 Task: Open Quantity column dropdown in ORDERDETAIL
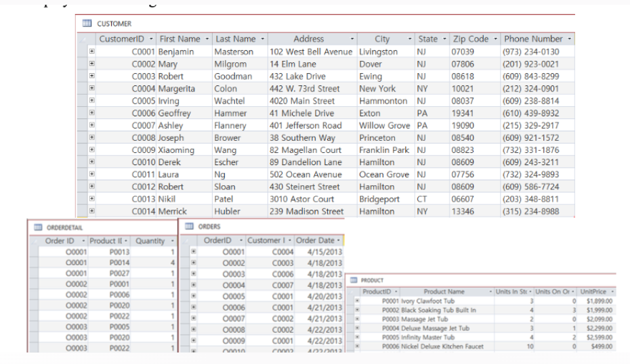pos(172,241)
